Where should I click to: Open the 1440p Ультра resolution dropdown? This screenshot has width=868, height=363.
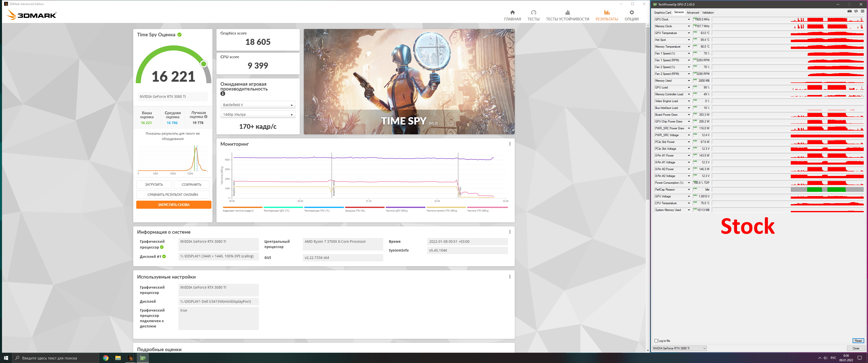tap(258, 115)
